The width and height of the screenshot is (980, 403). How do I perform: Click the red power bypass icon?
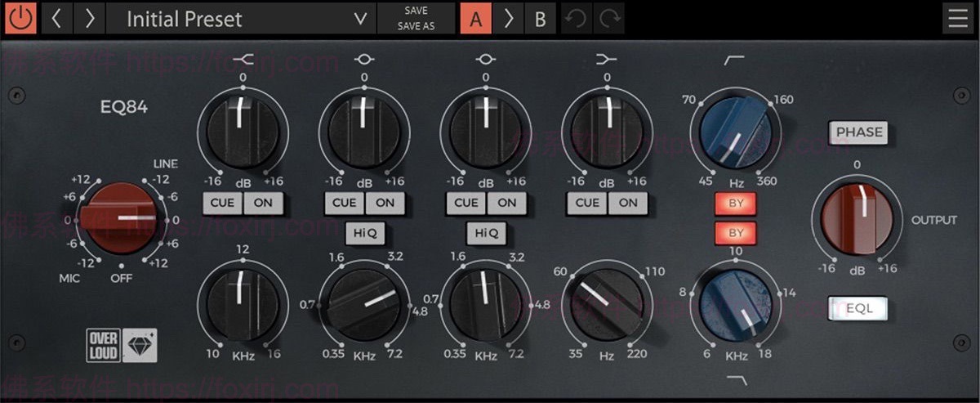tap(20, 19)
